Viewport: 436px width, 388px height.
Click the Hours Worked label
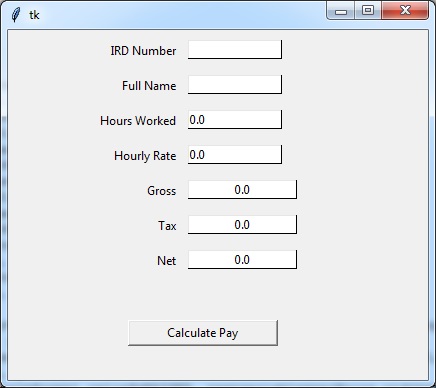pyautogui.click(x=138, y=121)
